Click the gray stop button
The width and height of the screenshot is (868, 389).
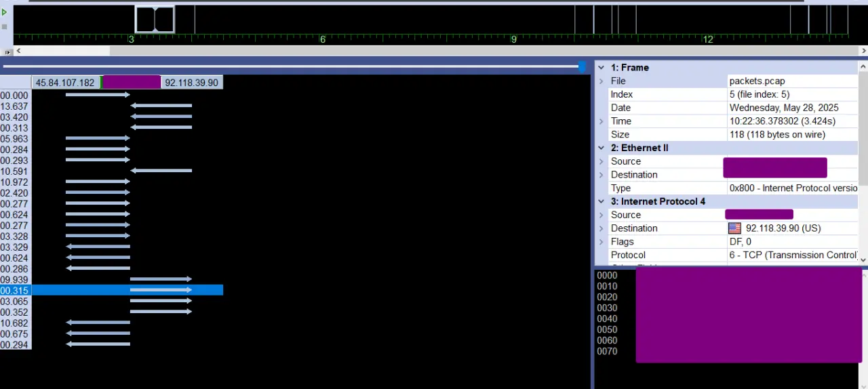pos(5,26)
